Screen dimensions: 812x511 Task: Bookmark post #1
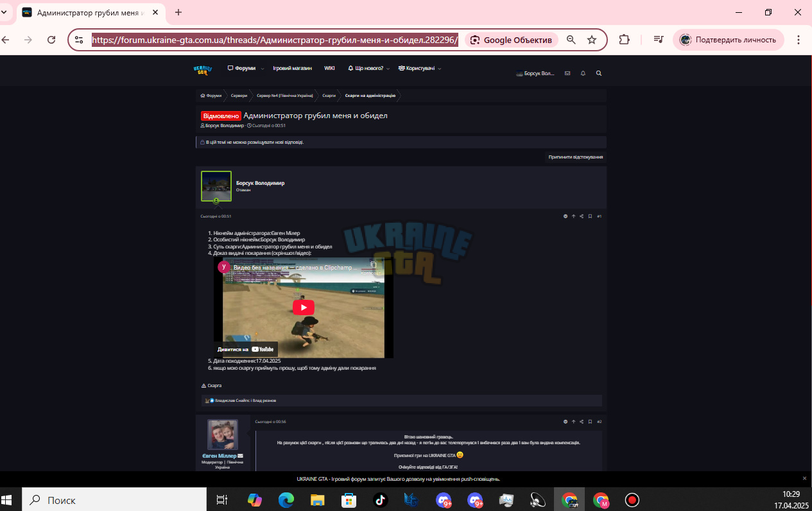coord(590,216)
